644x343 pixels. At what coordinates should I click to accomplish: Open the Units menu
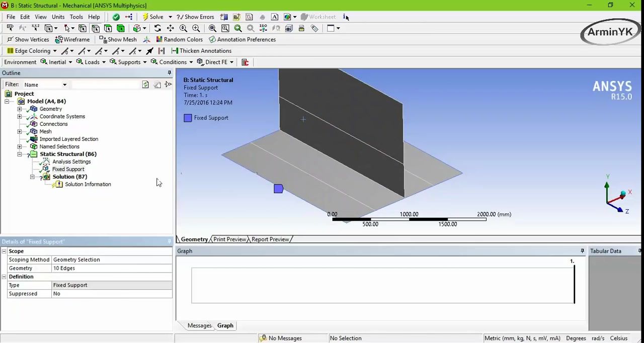tap(58, 17)
